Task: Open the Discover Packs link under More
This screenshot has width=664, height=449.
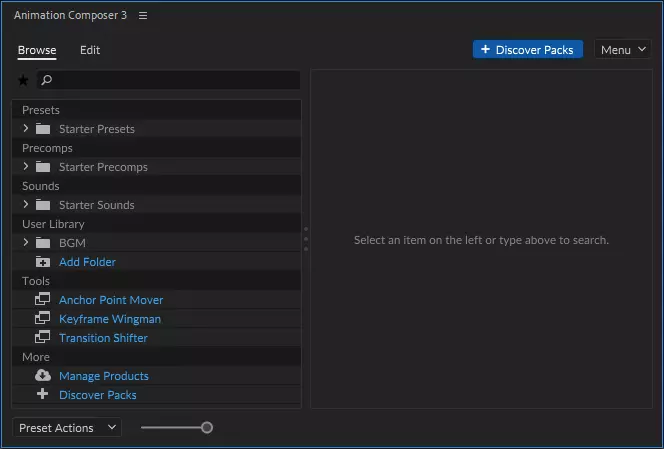Action: coord(98,395)
